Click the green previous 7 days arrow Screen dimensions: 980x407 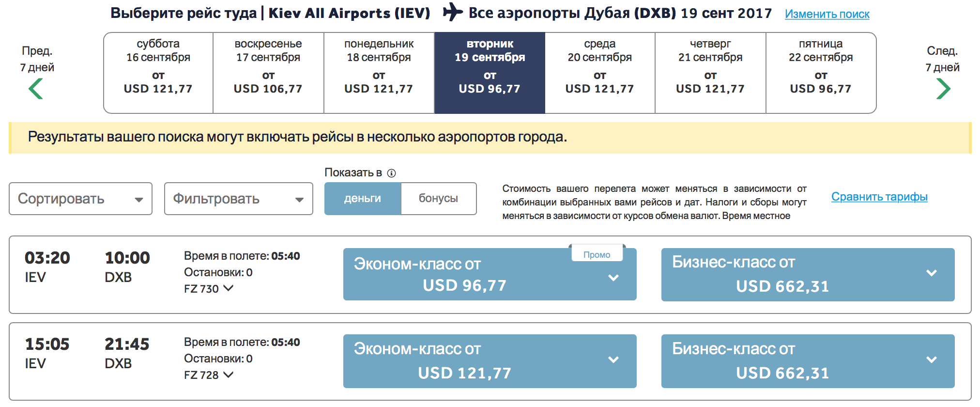[36, 89]
